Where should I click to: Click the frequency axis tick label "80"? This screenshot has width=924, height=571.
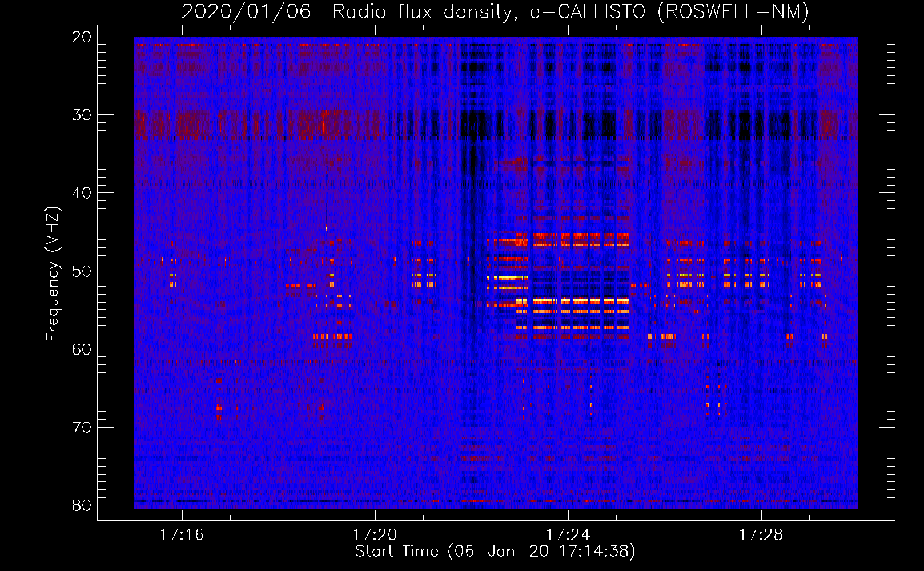point(82,506)
